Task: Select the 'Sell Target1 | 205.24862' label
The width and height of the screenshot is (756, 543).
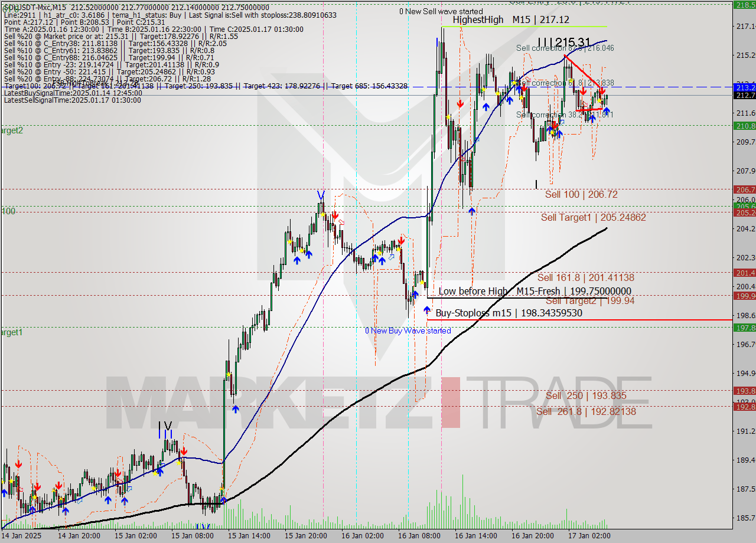Action: (x=594, y=218)
